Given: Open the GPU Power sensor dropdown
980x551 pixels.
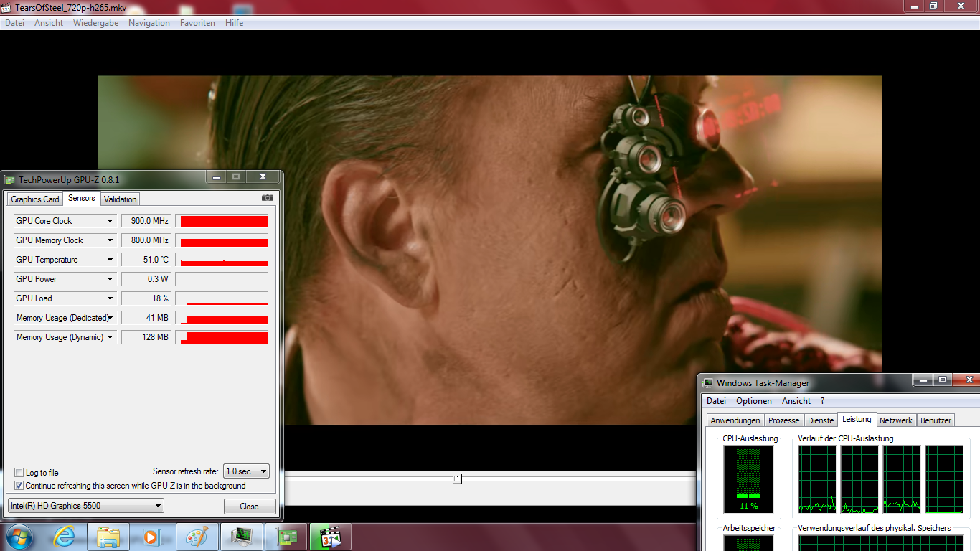Looking at the screenshot, I should click(x=110, y=279).
